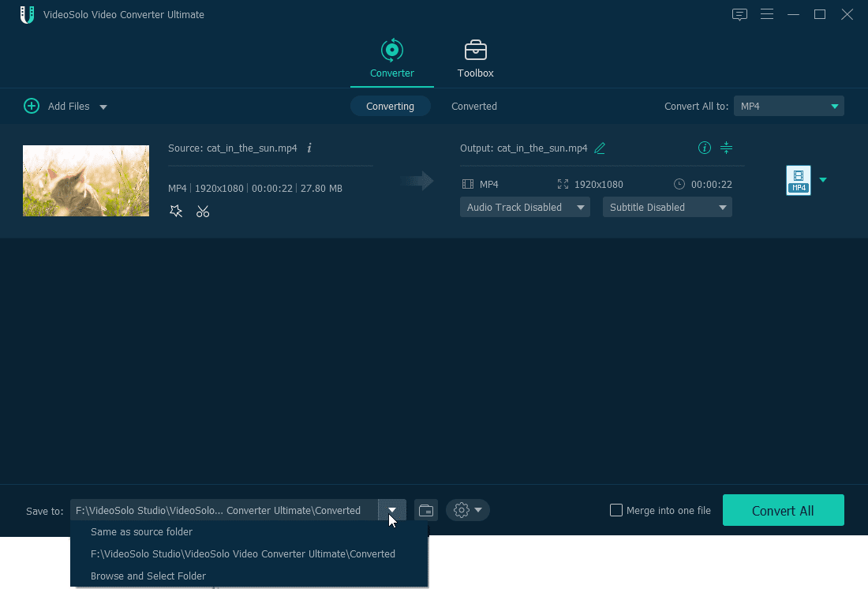This screenshot has width=868, height=589.
Task: Select Browse and Select Folder
Action: 148,576
